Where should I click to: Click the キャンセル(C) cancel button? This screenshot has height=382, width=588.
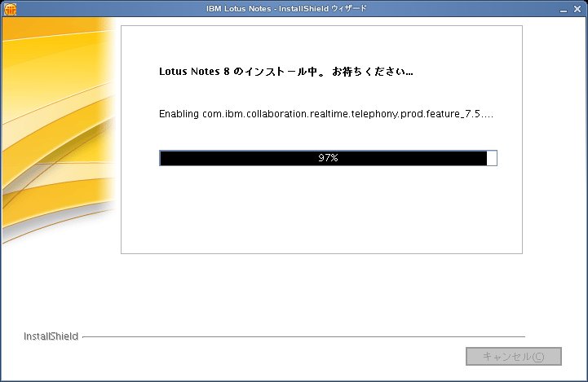[513, 356]
